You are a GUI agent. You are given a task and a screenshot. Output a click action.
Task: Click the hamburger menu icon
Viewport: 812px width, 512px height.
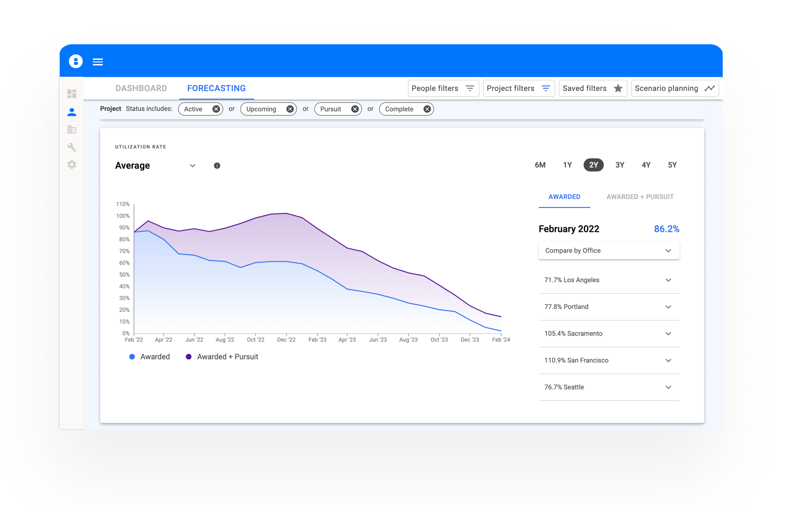[x=98, y=62]
